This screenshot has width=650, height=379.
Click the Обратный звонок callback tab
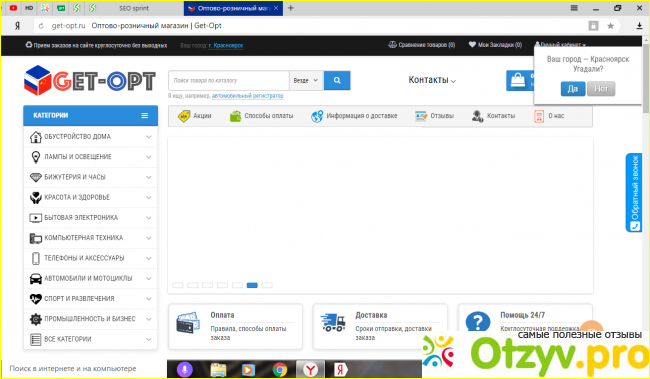(x=634, y=193)
